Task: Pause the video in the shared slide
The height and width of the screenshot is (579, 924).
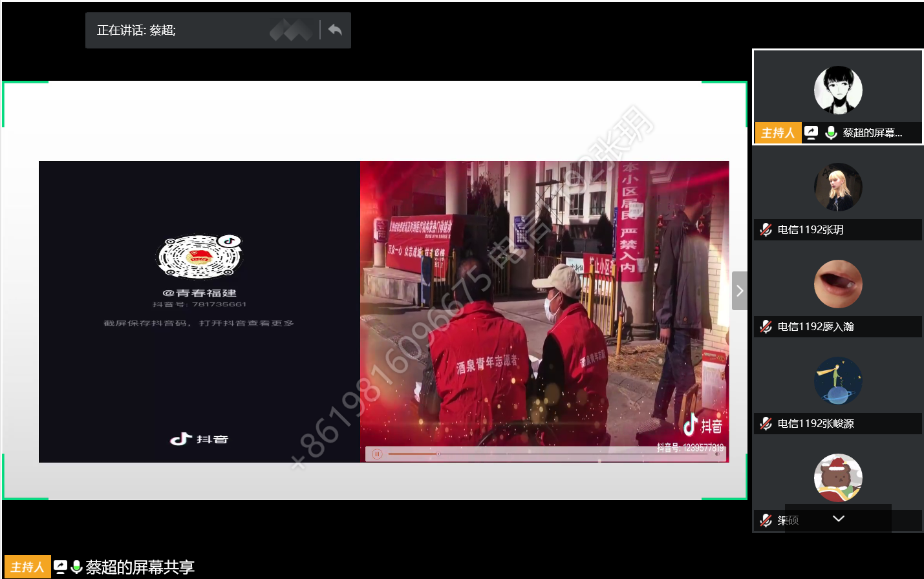Action: point(377,454)
